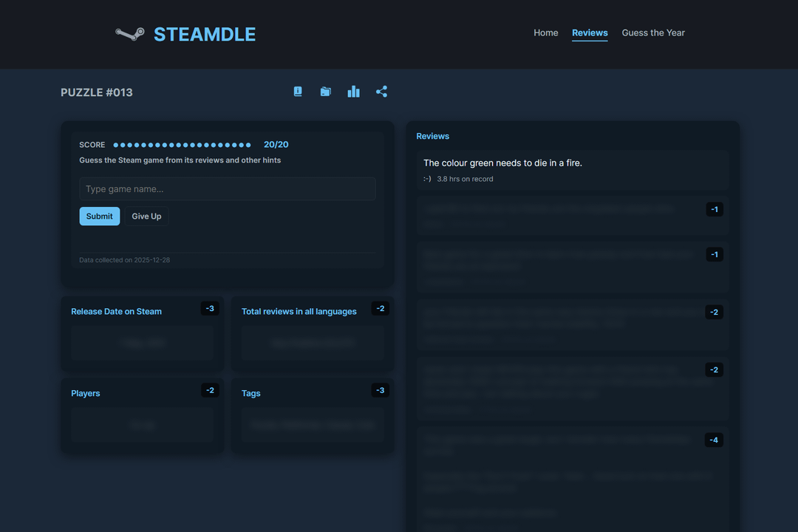The height and width of the screenshot is (532, 798).
Task: Show statistics via bar chart icon
Action: pyautogui.click(x=353, y=92)
